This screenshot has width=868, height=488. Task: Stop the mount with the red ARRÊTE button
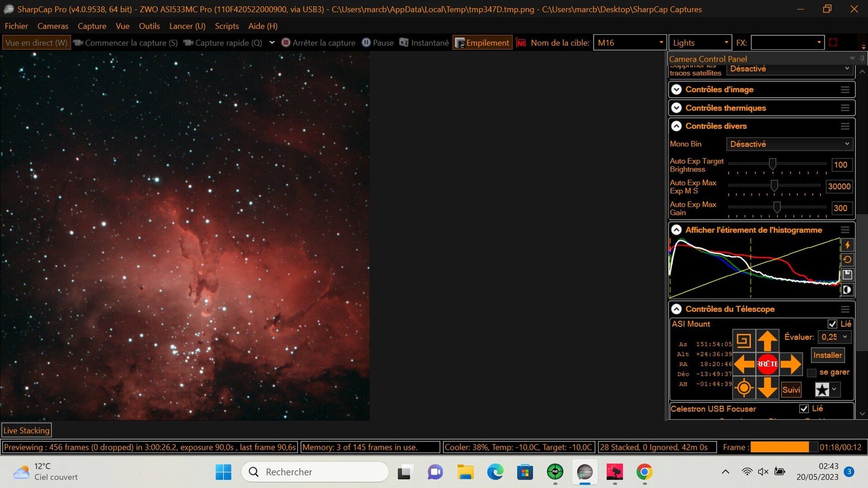click(x=767, y=364)
